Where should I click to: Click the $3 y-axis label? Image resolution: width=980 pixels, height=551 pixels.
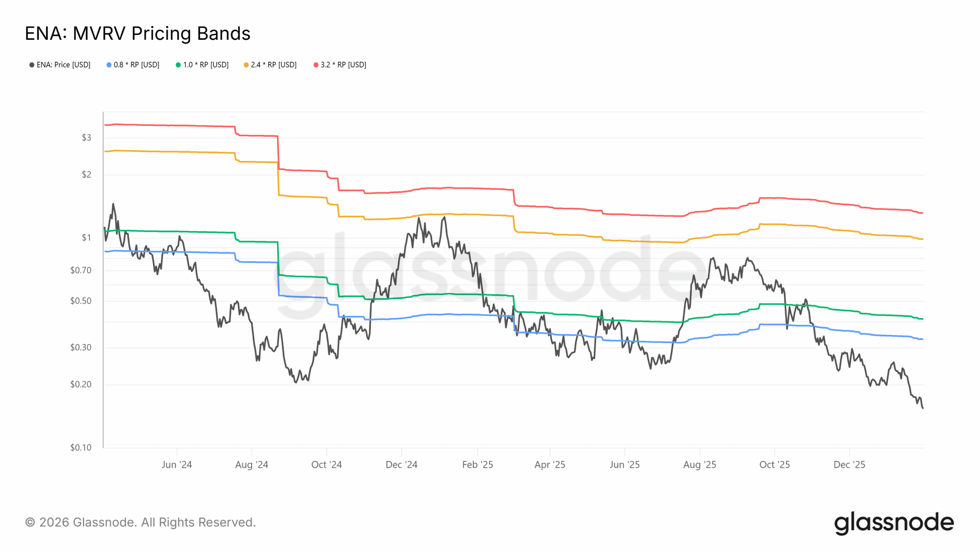[x=87, y=138]
